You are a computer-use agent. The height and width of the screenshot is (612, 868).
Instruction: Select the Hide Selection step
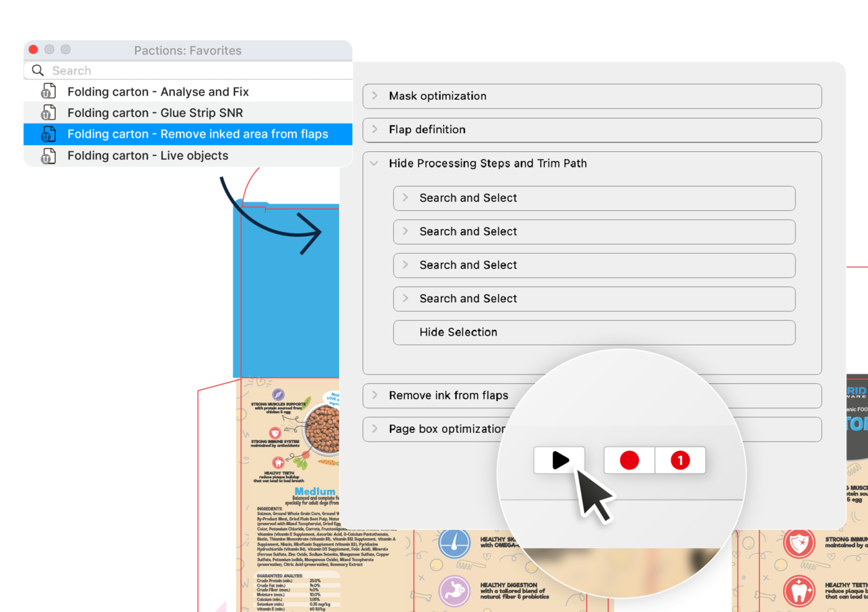click(594, 332)
